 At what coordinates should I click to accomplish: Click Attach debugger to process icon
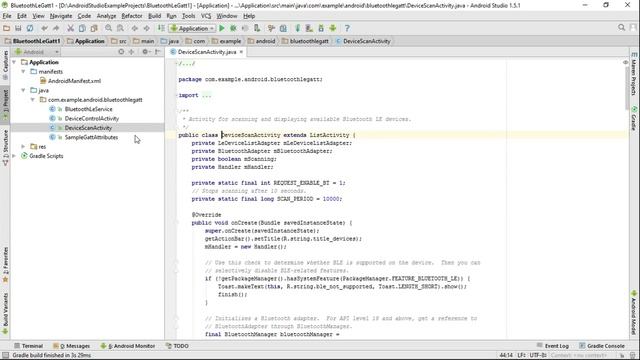pyautogui.click(x=257, y=28)
